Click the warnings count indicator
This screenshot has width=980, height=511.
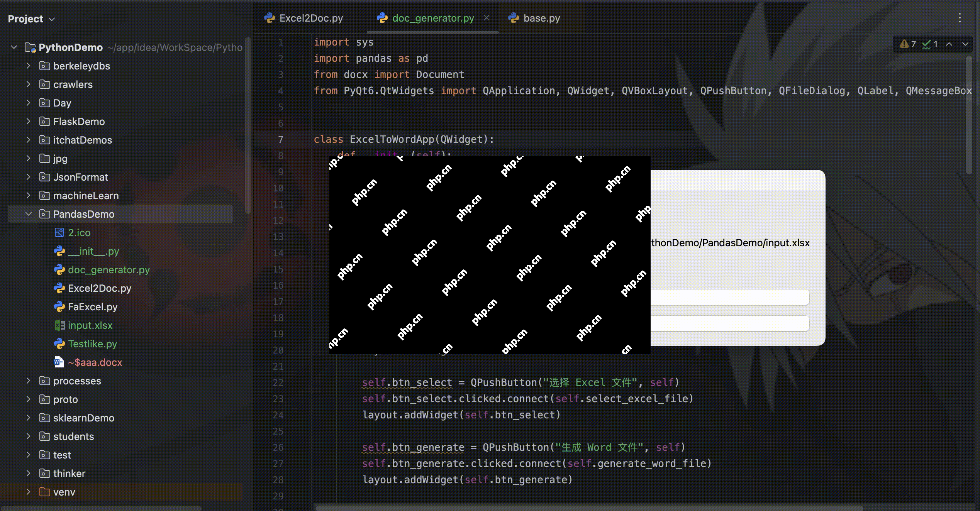coord(907,44)
